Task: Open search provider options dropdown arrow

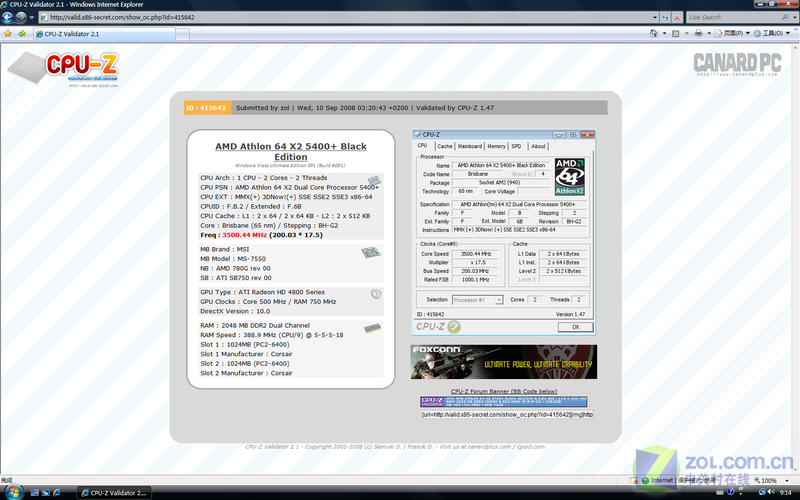Action: (795, 17)
